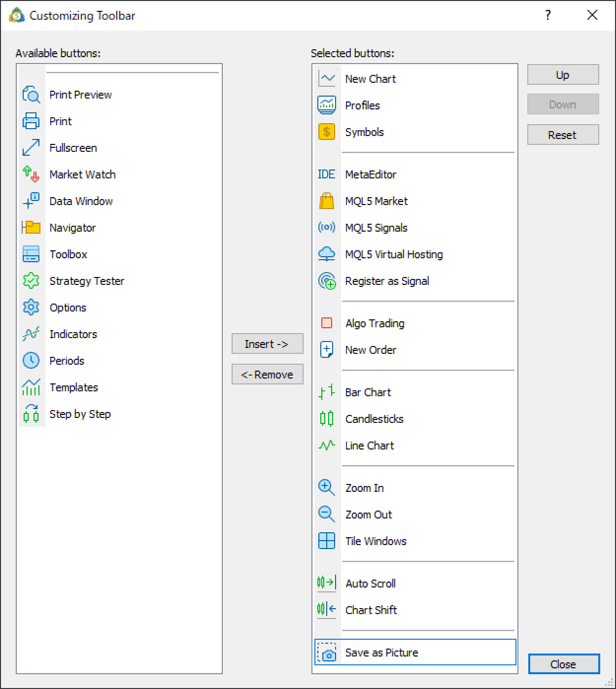Reset the toolbar to defaults
This screenshot has height=689, width=616.
[x=563, y=135]
